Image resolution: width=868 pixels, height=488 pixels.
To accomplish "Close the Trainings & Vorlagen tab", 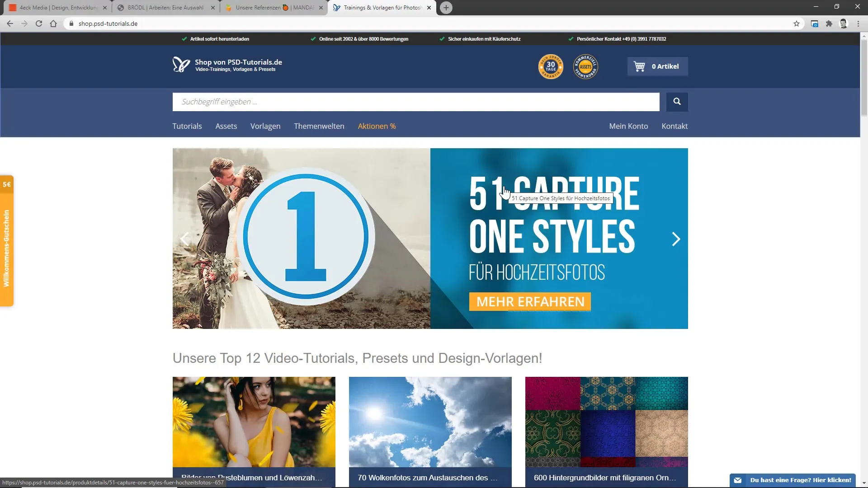I will click(x=429, y=8).
